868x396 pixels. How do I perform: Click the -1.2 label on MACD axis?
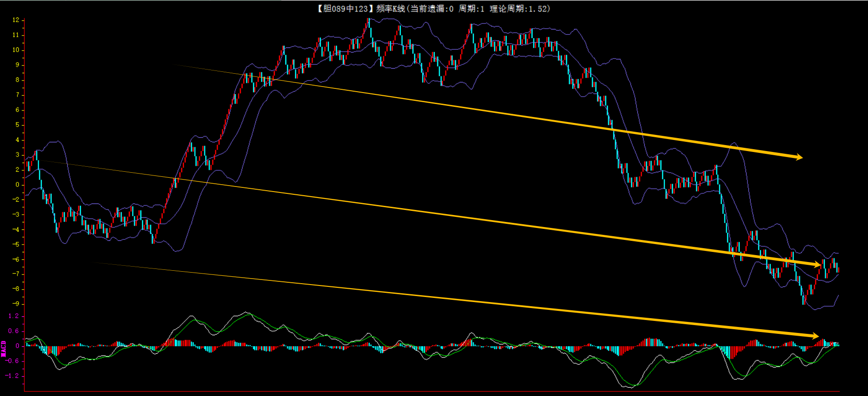(x=12, y=376)
